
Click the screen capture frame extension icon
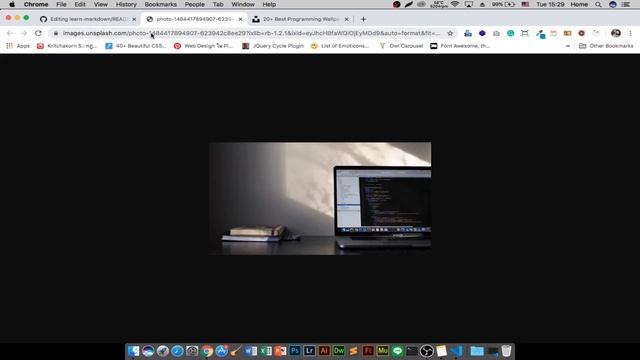pyautogui.click(x=525, y=33)
